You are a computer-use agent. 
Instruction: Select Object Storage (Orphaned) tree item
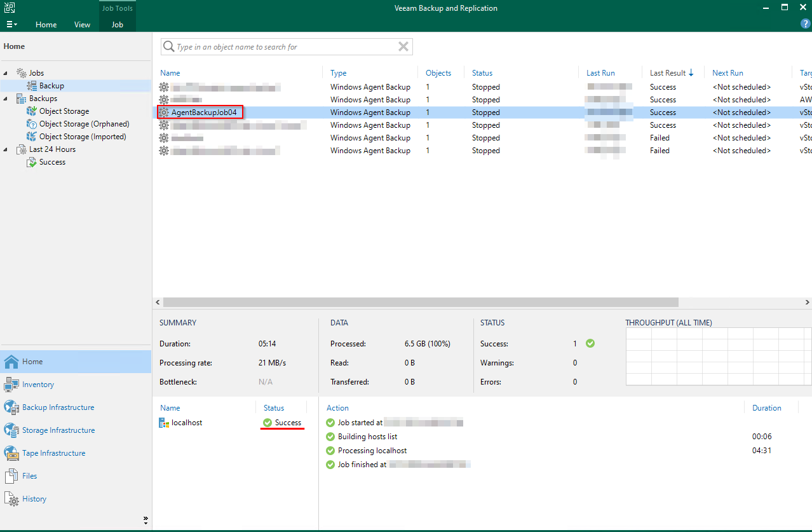tap(84, 124)
